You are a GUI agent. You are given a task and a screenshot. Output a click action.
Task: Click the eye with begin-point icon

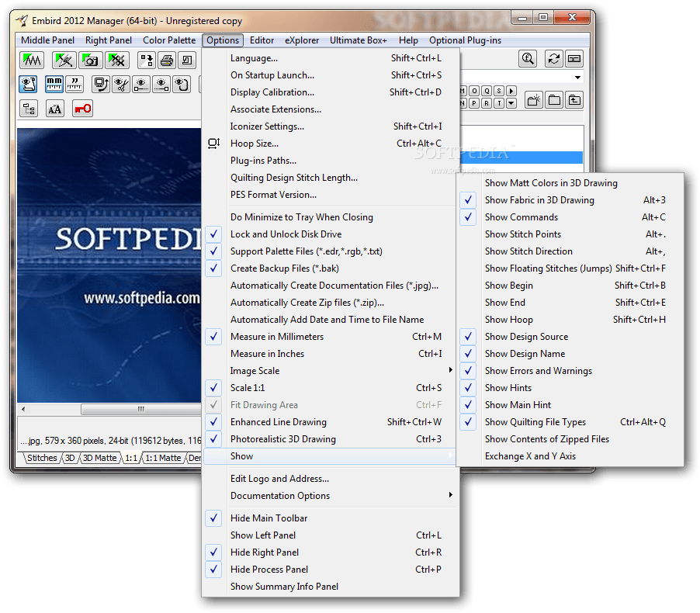pyautogui.click(x=141, y=84)
